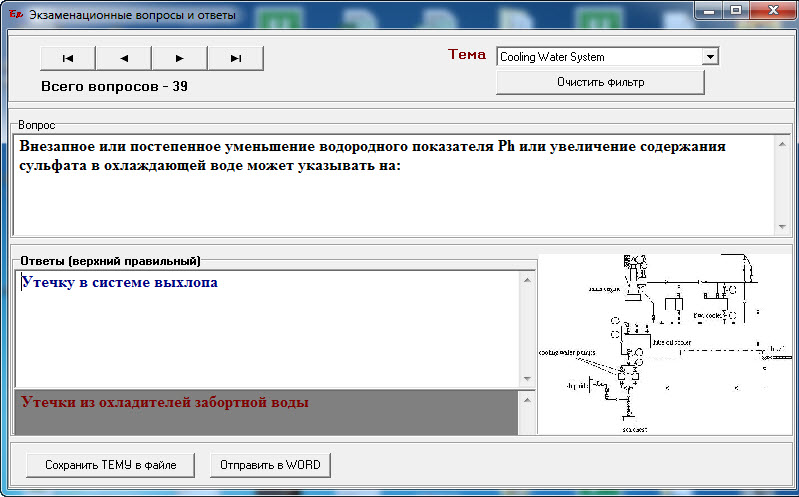Minimize the Экзаменационные вопросы window
Image resolution: width=799 pixels, height=497 pixels.
pyautogui.click(x=710, y=11)
